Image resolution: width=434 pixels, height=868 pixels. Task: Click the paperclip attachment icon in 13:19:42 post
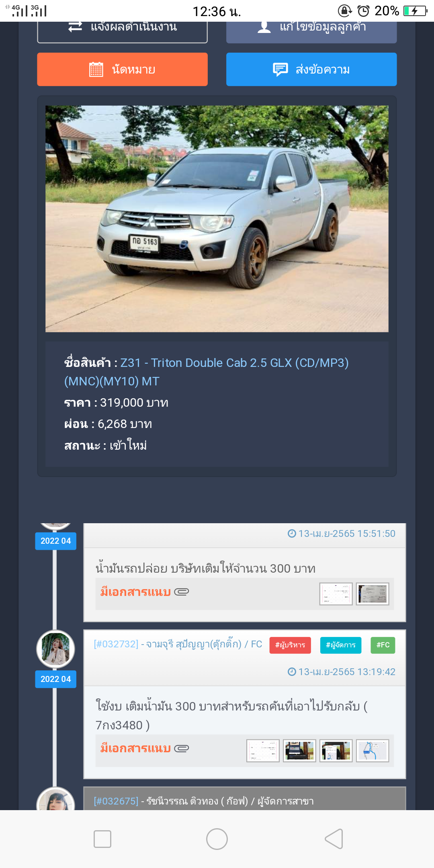pyautogui.click(x=182, y=748)
